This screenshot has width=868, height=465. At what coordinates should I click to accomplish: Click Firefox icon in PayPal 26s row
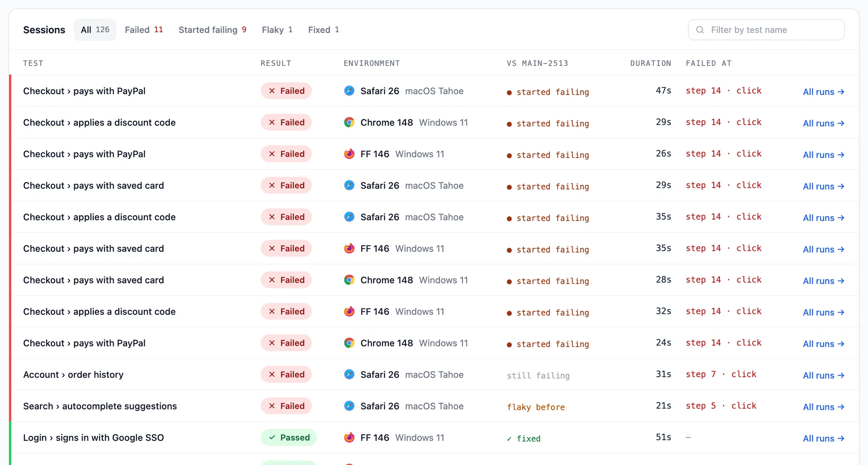point(349,154)
